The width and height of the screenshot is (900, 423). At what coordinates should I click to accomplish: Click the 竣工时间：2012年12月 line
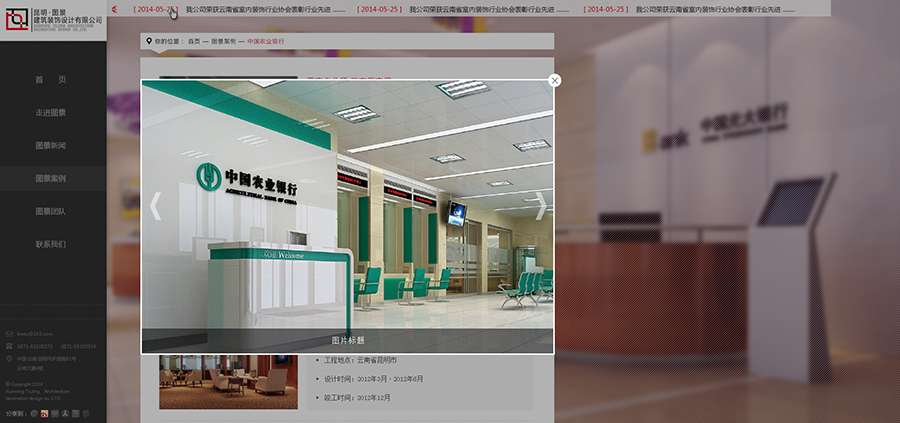pyautogui.click(x=358, y=397)
